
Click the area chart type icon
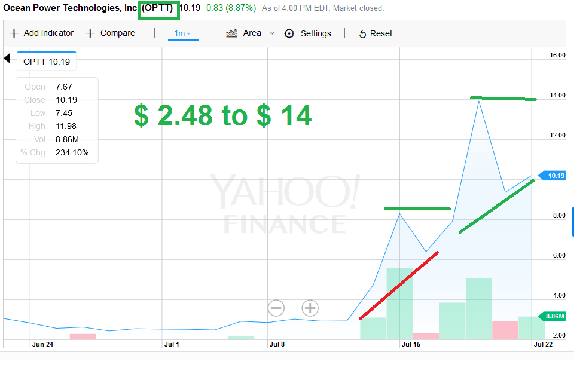(232, 33)
